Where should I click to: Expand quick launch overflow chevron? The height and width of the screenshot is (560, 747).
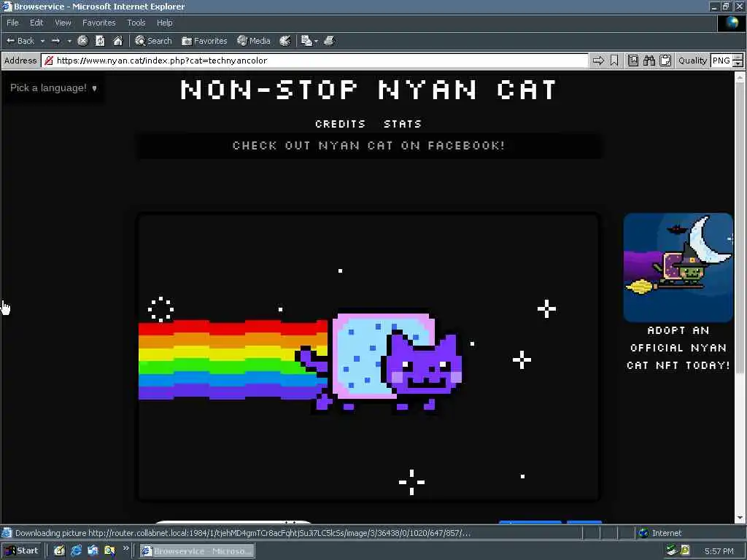(125, 548)
